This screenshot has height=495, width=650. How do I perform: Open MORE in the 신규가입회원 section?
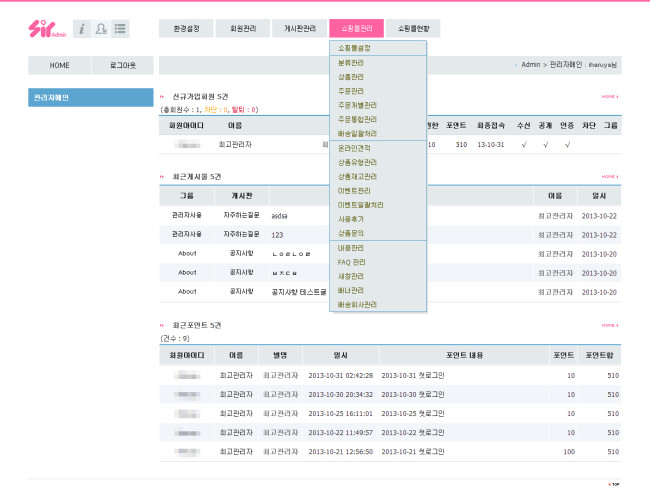pos(609,96)
